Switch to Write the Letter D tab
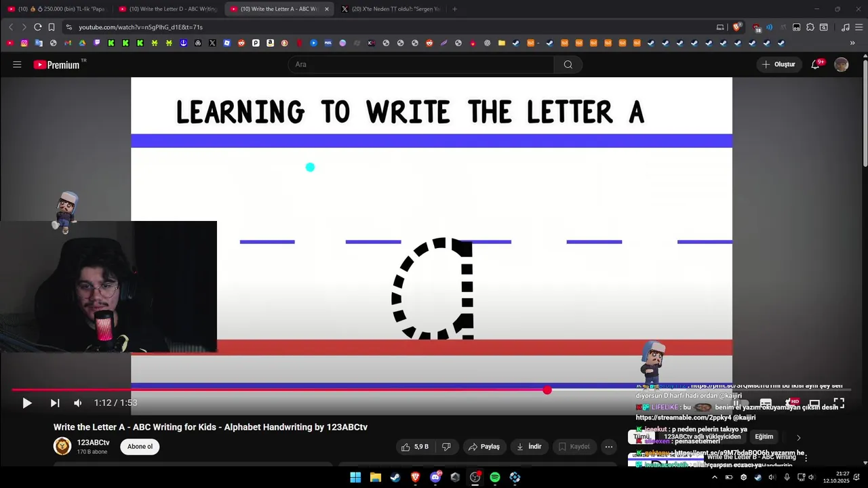Viewport: 868px width, 488px height. (x=168, y=9)
